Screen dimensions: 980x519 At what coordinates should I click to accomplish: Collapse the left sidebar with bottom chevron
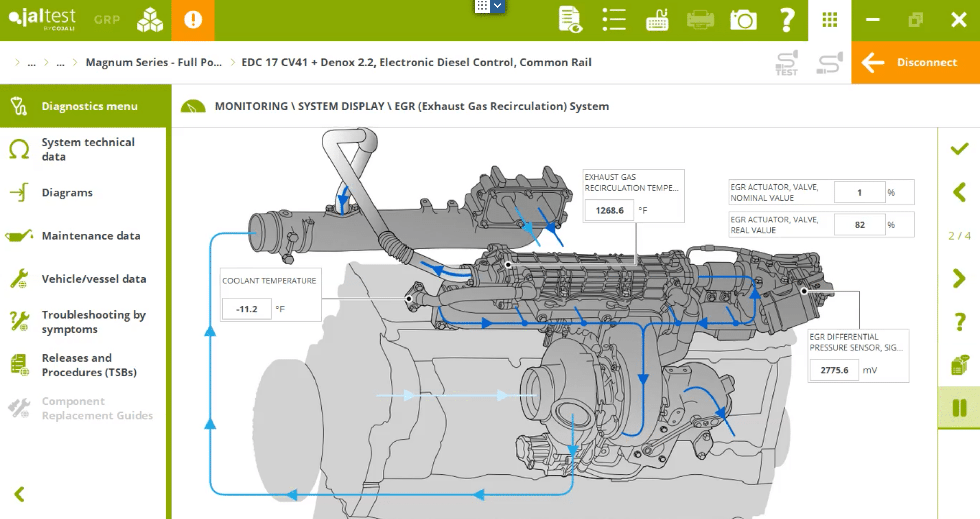coord(19,494)
